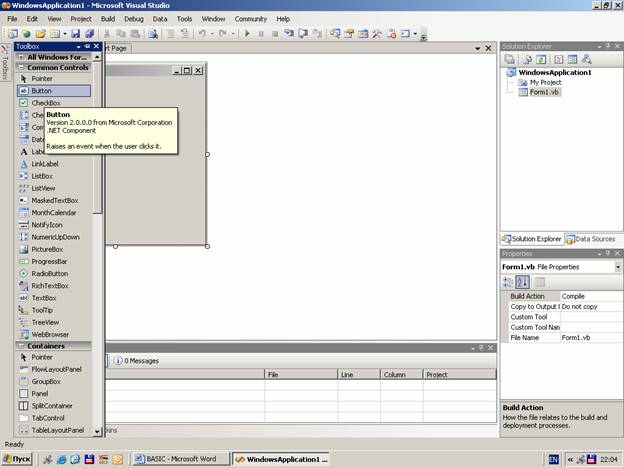Click the Windows Start (Пуск) button
Screen dimensions: 624x468
(17, 459)
